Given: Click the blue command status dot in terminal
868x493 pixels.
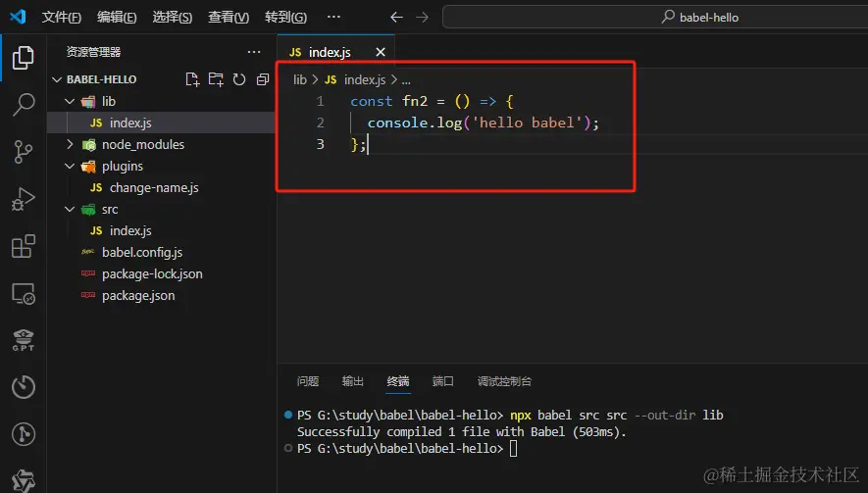Looking at the screenshot, I should click(287, 415).
